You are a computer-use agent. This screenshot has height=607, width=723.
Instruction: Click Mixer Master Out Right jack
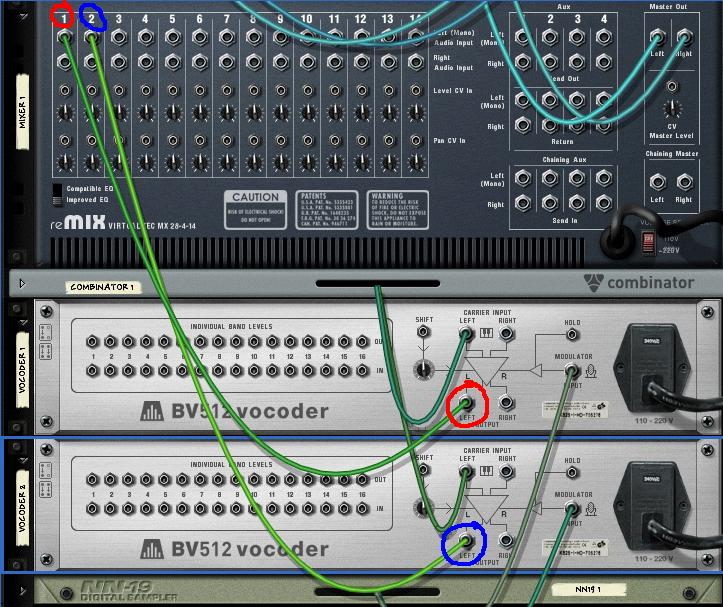coord(684,37)
